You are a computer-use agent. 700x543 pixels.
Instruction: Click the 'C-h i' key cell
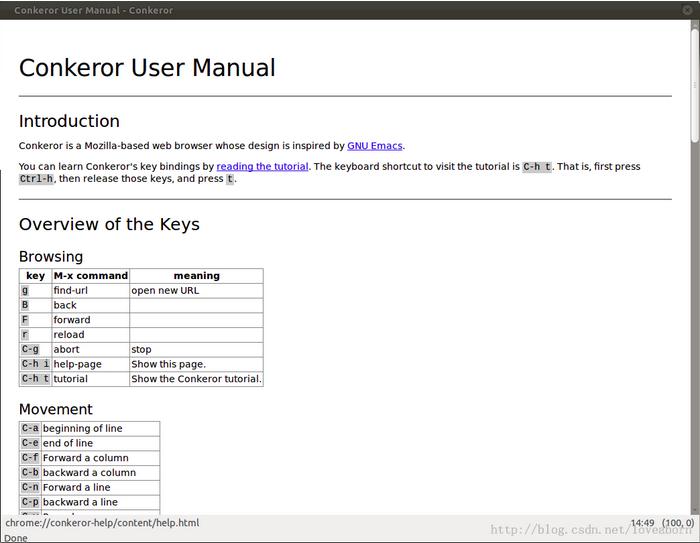tap(36, 364)
